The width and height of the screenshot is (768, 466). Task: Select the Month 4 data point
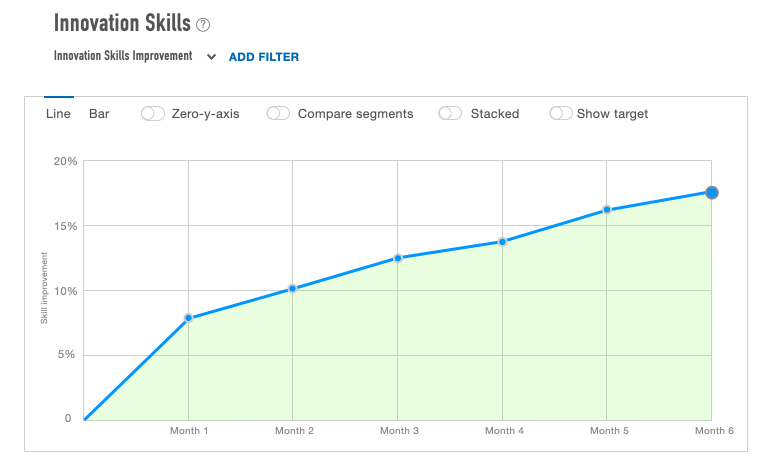(x=502, y=241)
